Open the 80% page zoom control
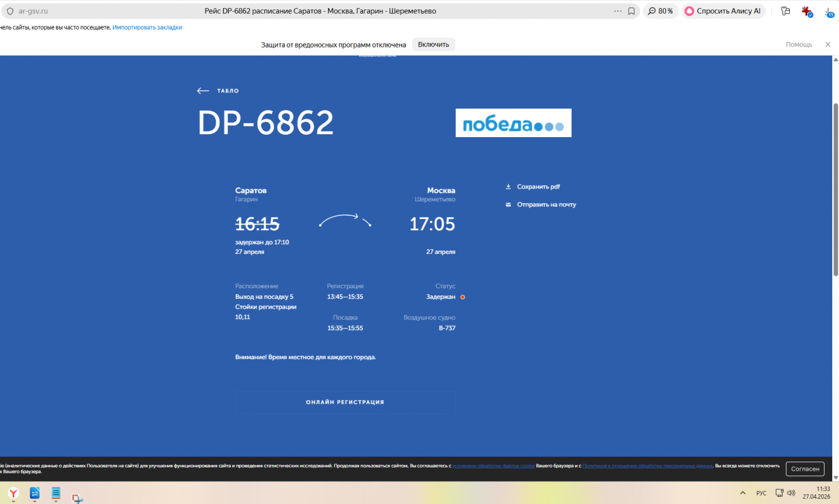839x504 pixels. click(x=661, y=11)
